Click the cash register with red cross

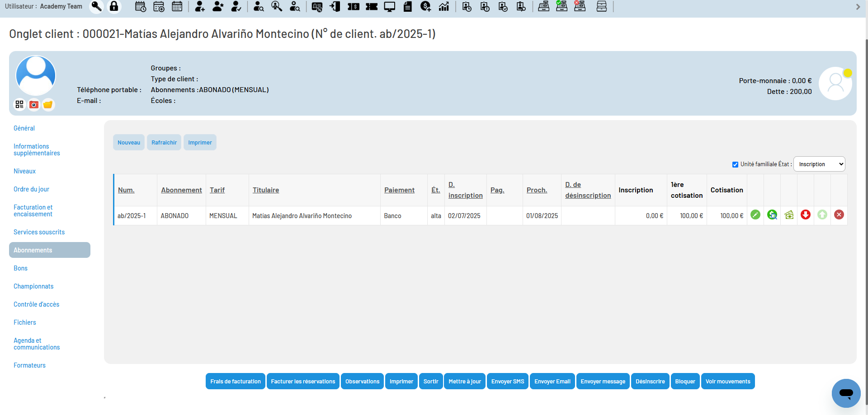(580, 6)
